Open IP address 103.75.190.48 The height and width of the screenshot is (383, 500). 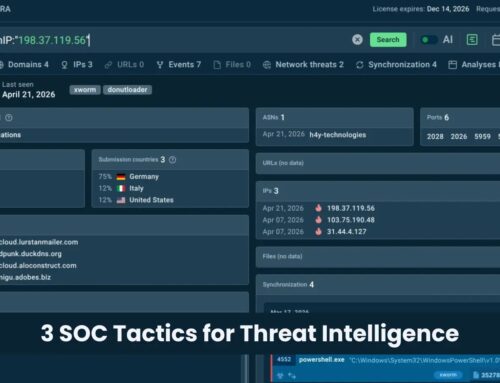351,220
